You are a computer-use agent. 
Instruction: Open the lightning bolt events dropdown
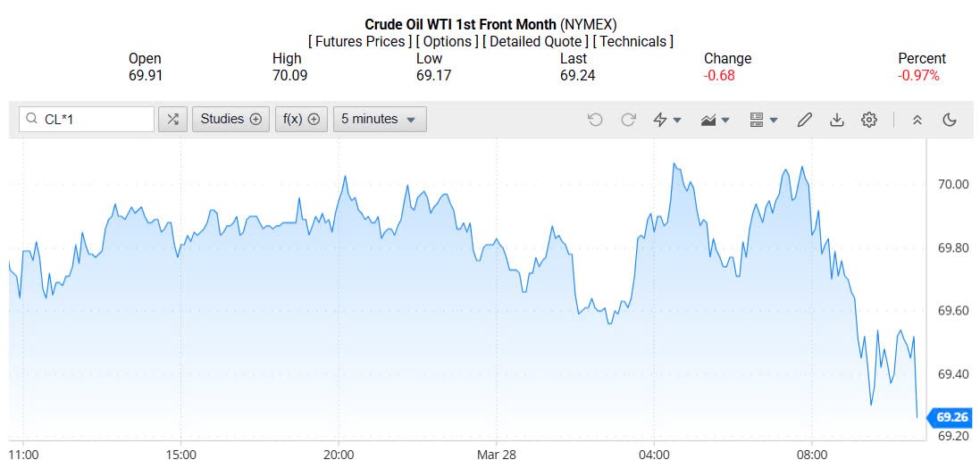pyautogui.click(x=666, y=119)
